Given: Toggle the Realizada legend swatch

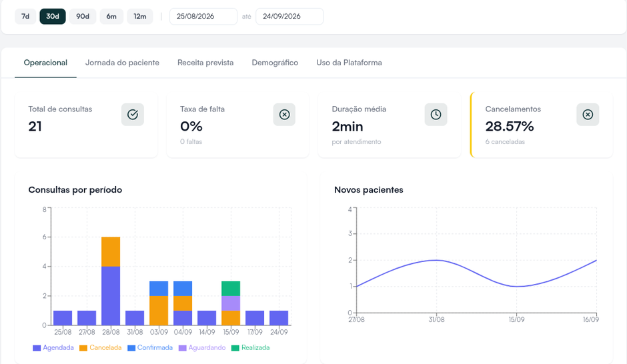Looking at the screenshot, I should pyautogui.click(x=235, y=348).
